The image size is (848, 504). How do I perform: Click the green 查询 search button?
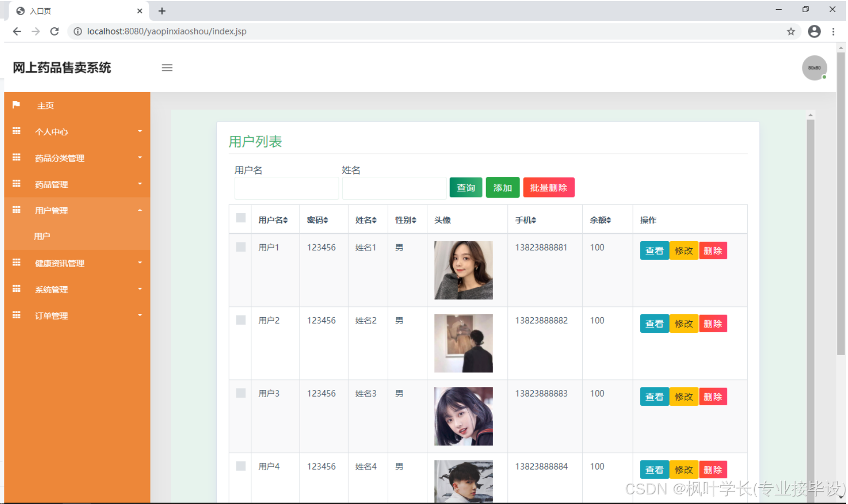pyautogui.click(x=466, y=187)
